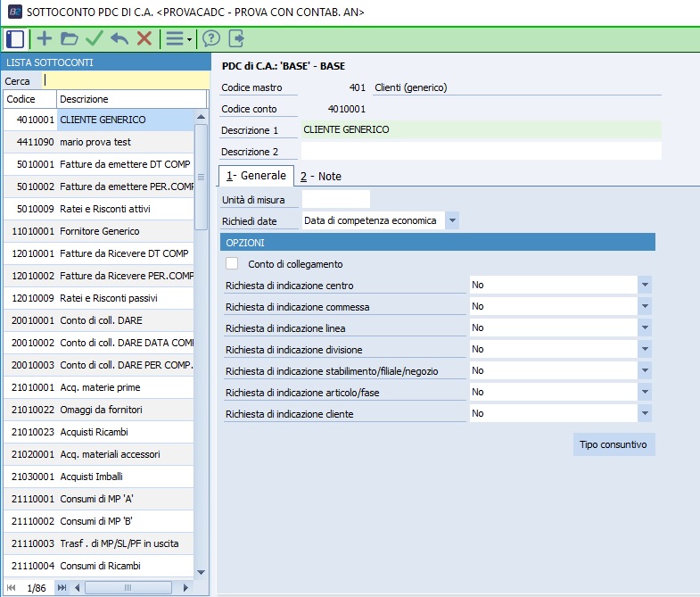Confirm changes with the green checkmark icon

tap(94, 38)
